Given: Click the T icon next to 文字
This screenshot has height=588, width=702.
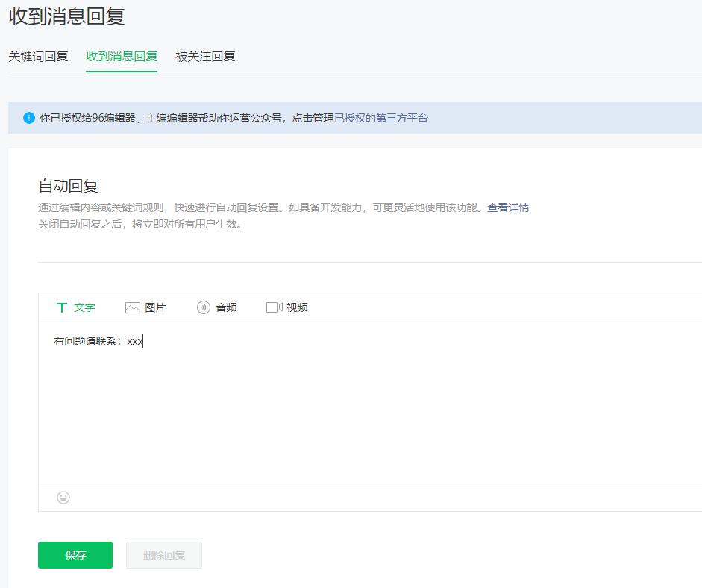Looking at the screenshot, I should pos(63,307).
